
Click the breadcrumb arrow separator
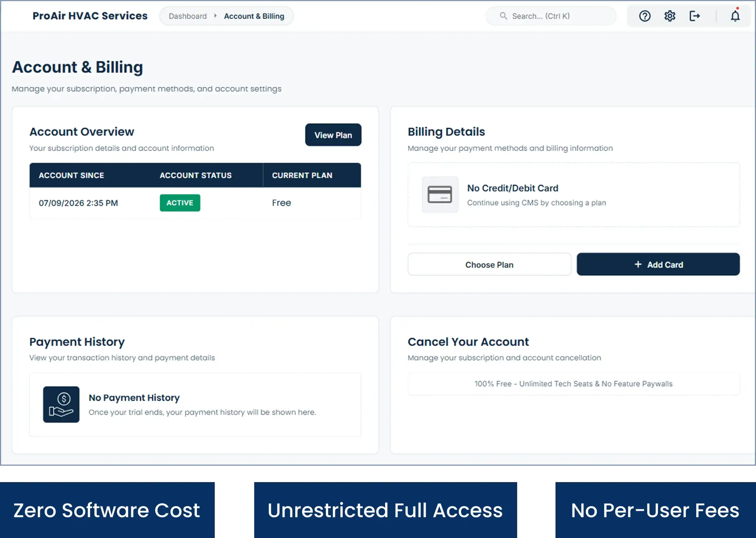point(215,16)
